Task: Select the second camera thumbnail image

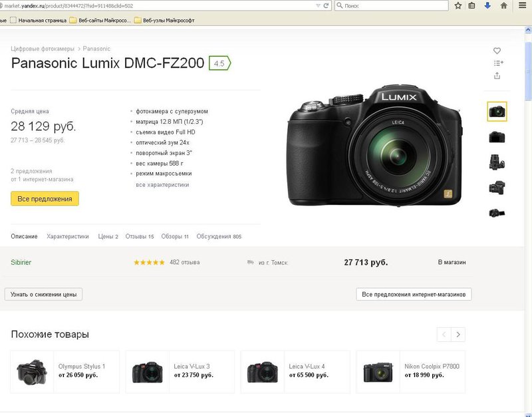Action: (x=497, y=137)
